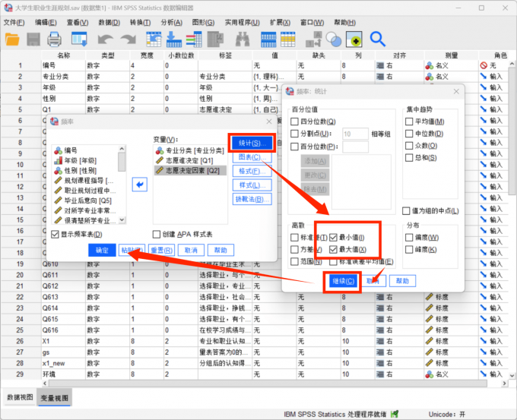Enable 中位数(D) checkbox
The image size is (517, 420).
[x=409, y=134]
